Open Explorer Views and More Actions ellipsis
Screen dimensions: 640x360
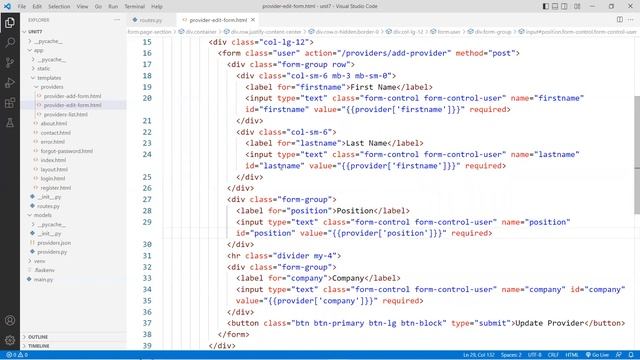tap(117, 20)
